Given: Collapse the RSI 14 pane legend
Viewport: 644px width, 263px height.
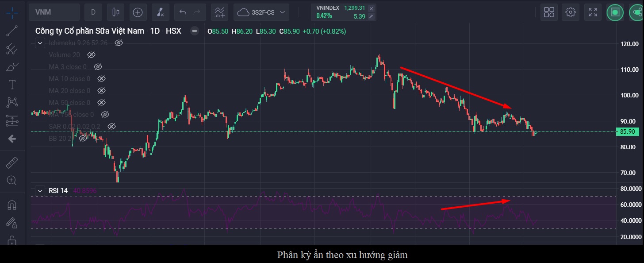Looking at the screenshot, I should click(x=40, y=191).
